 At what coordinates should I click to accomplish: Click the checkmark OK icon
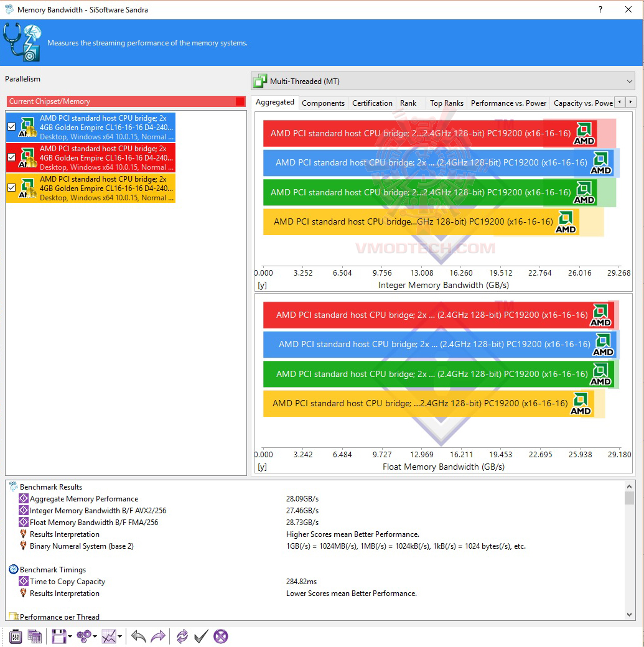pos(201,636)
